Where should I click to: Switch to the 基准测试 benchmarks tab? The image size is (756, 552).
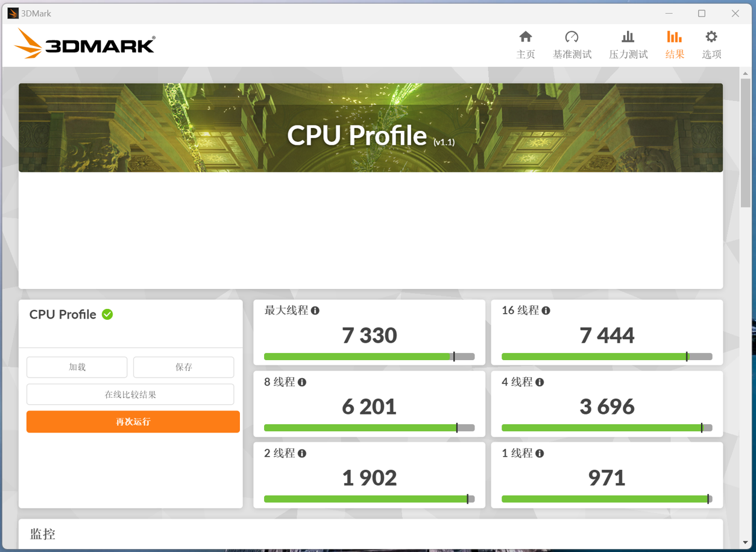(x=572, y=45)
